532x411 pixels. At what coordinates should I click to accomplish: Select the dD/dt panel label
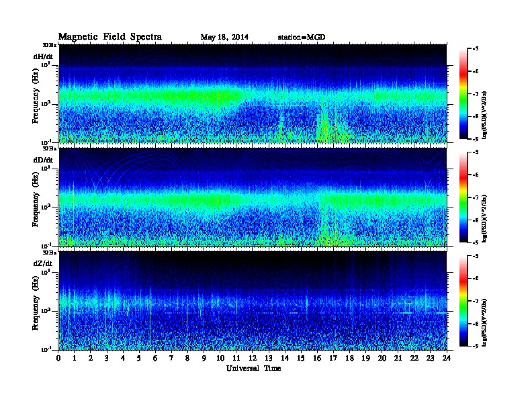(x=43, y=160)
